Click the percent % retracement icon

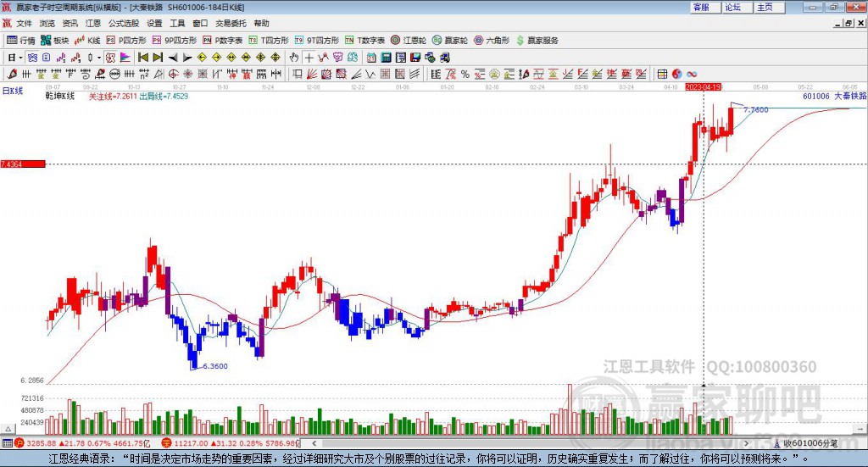click(x=465, y=74)
